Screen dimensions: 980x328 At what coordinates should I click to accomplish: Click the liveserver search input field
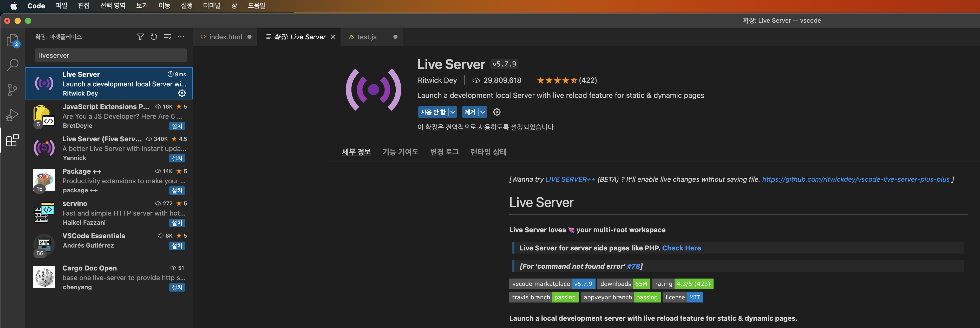coord(111,55)
